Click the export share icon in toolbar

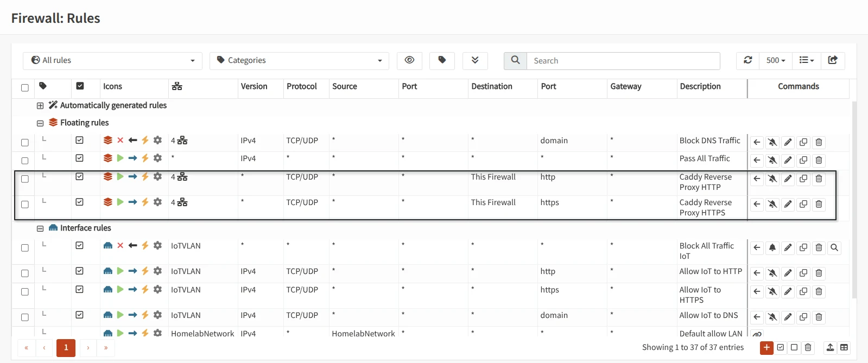833,60
